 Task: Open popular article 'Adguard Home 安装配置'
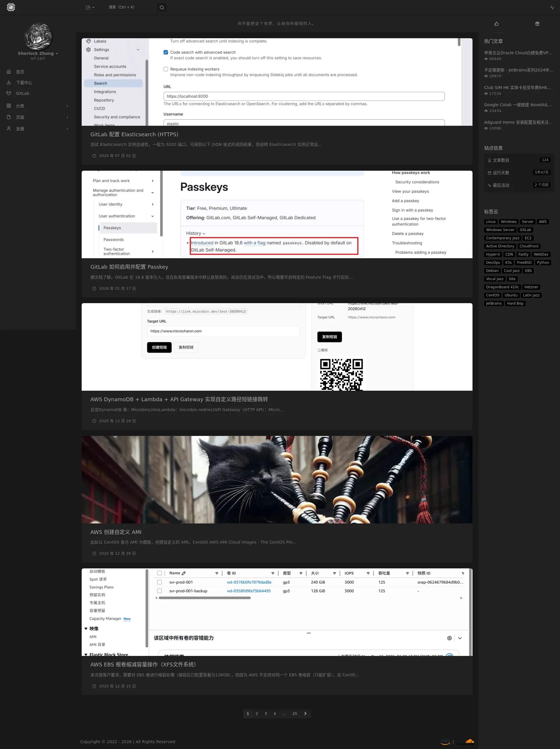[518, 122]
